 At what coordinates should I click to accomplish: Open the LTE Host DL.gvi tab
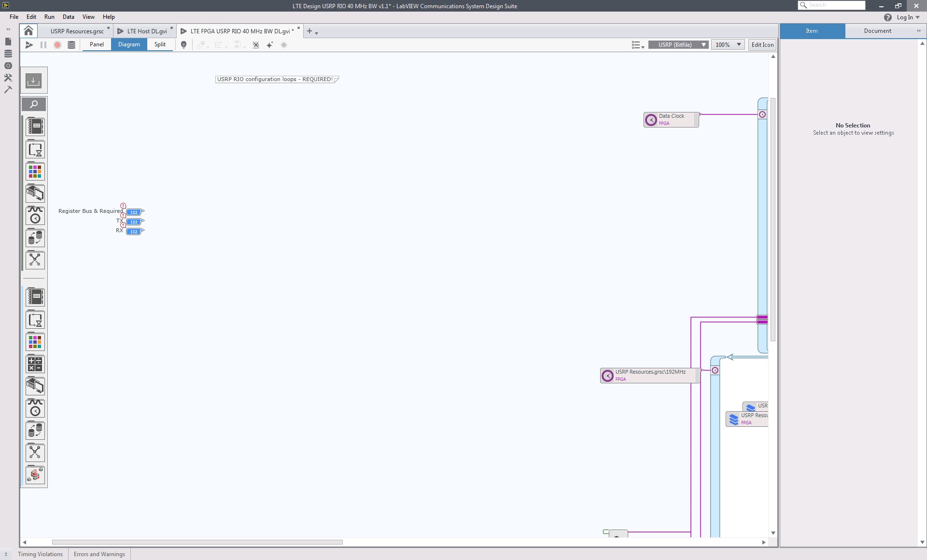click(x=147, y=31)
